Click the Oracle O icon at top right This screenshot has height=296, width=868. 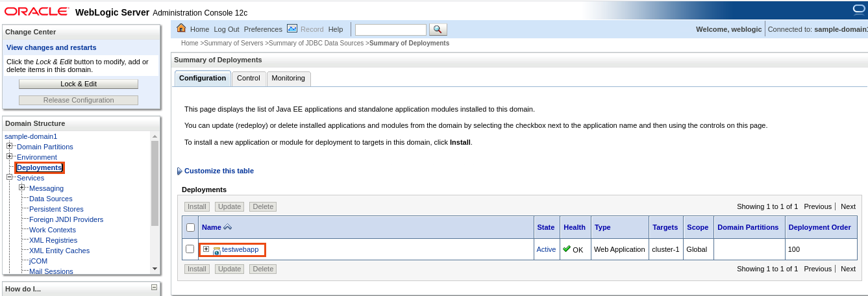click(860, 8)
